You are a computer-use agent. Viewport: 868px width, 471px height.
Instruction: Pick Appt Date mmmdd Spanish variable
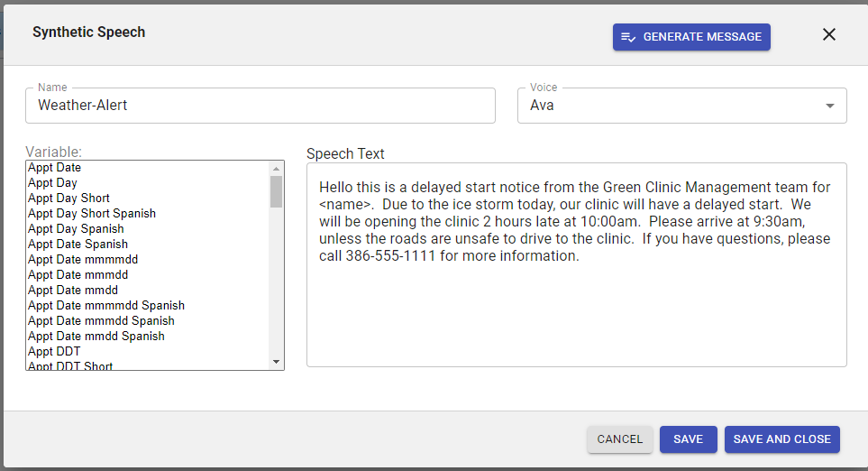click(x=102, y=321)
